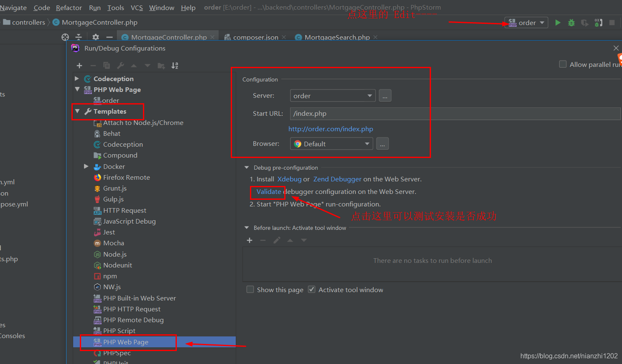Screen dimensions: 622x364
Task: Switch to MortgageController.php editor tab
Action: tap(169, 37)
